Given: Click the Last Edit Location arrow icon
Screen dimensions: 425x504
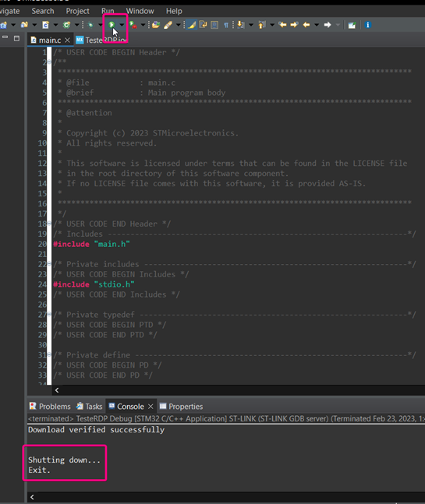Looking at the screenshot, I should point(282,25).
